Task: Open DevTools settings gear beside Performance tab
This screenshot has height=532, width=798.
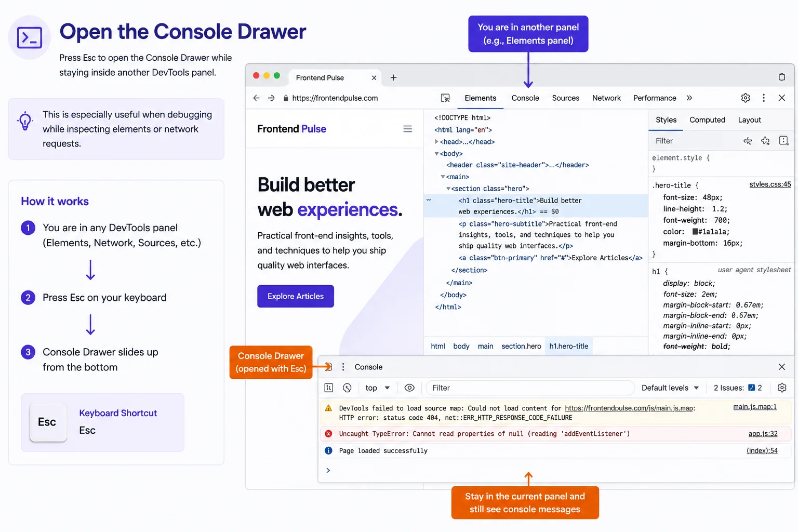Action: point(746,98)
